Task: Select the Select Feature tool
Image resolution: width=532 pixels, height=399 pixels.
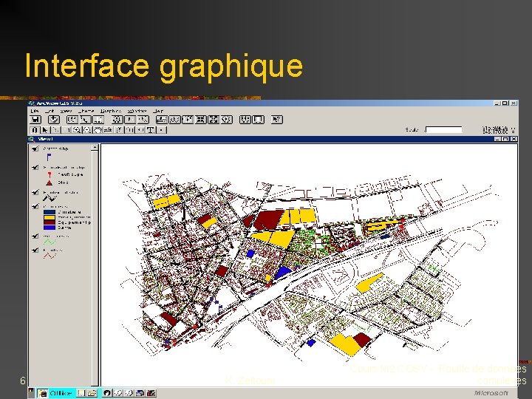Action: [66, 129]
